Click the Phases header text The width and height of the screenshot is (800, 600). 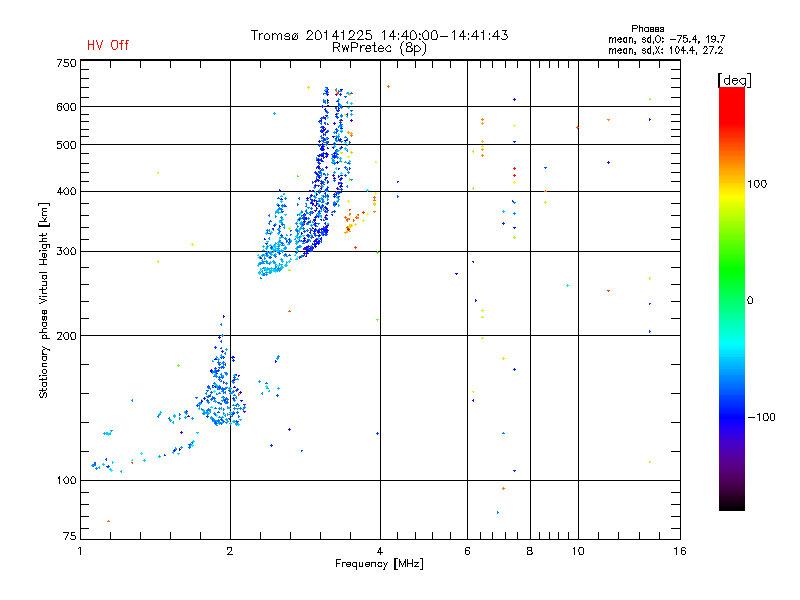pyautogui.click(x=647, y=29)
